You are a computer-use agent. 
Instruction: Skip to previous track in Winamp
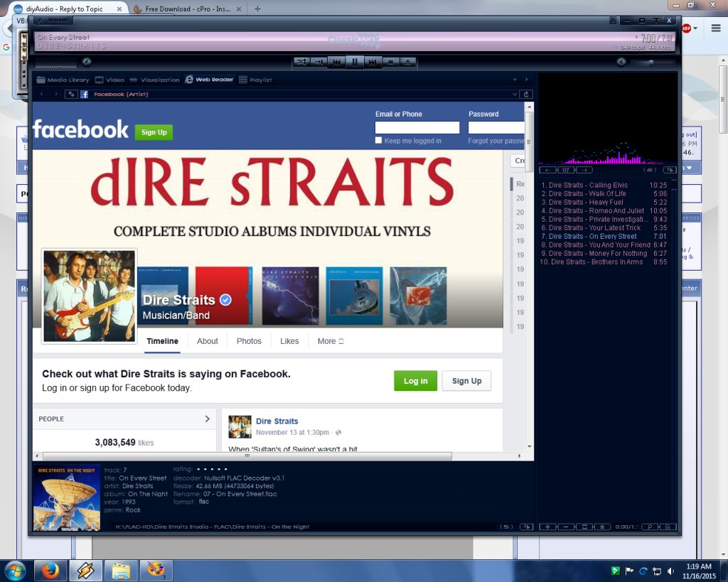tap(336, 63)
